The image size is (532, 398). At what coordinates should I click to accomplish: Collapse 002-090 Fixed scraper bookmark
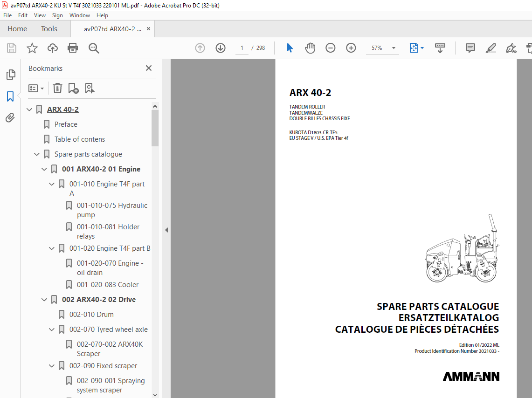(x=52, y=366)
